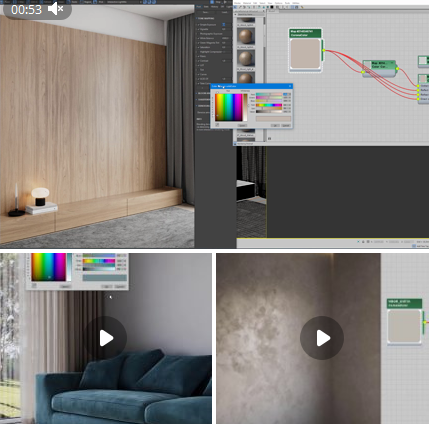Toggle the Vignette checkbox in tone mapping
Viewport: 429px width, 425px height.
point(198,29)
